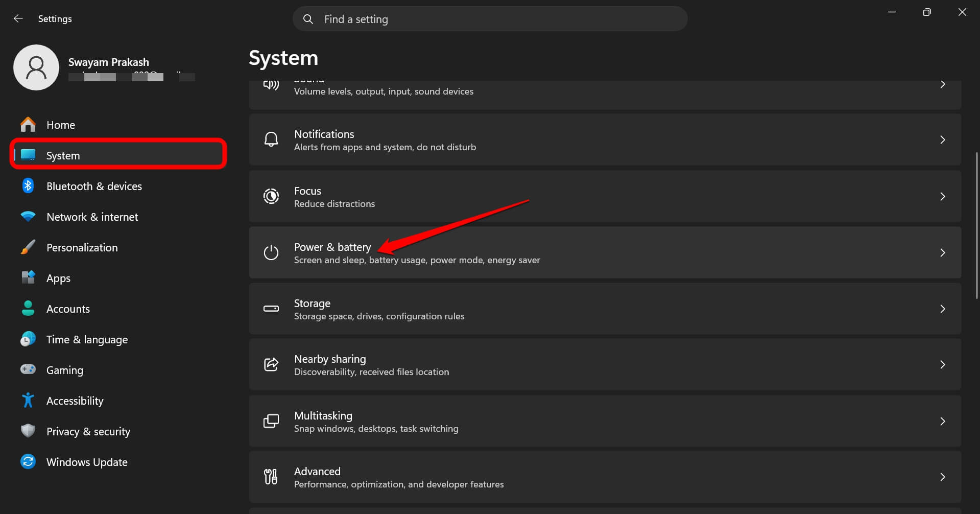Expand the Power & battery chevron
This screenshot has height=514, width=980.
[x=943, y=252]
